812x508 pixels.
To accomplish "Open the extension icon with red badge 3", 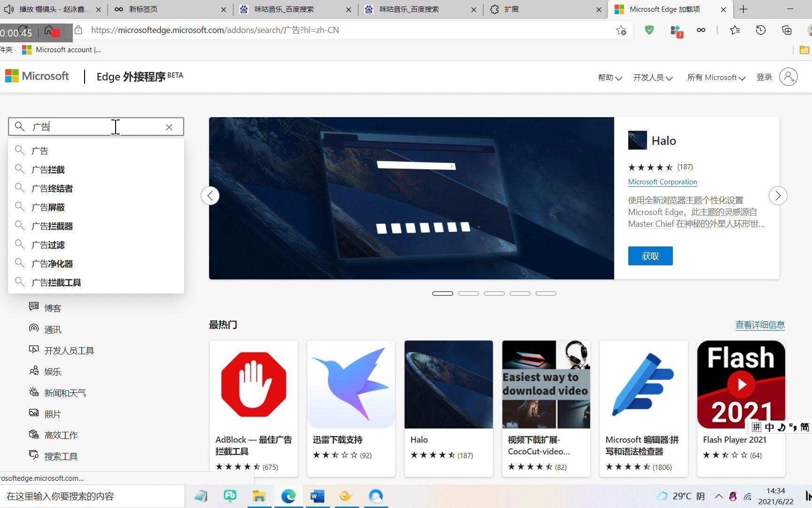I will pyautogui.click(x=676, y=31).
